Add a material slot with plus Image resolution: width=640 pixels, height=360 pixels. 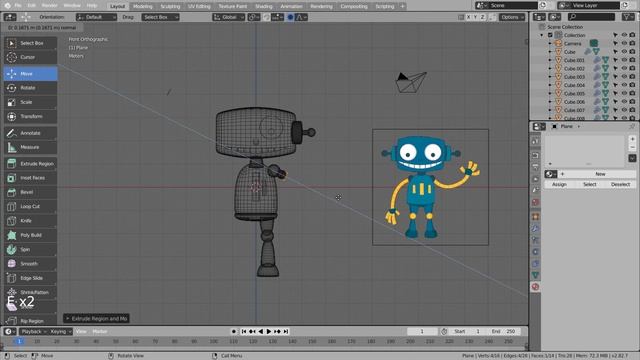[632, 139]
